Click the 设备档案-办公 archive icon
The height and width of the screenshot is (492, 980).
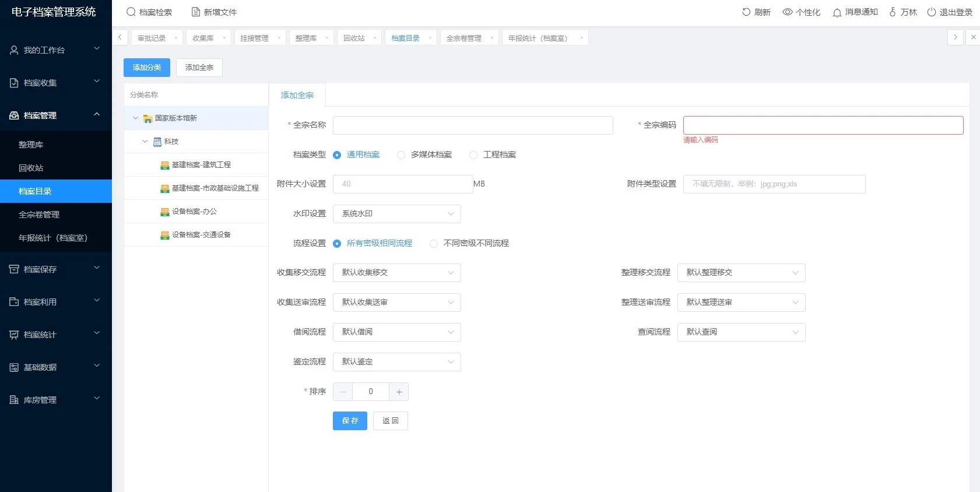pos(165,212)
